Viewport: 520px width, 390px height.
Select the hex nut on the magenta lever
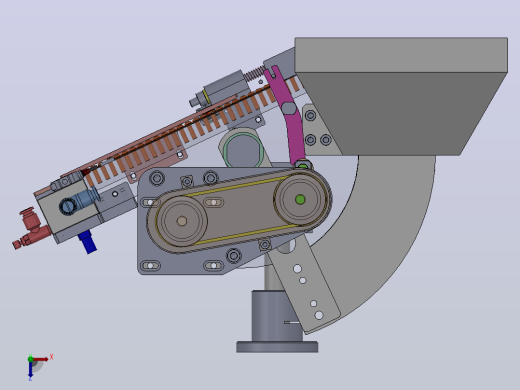(289, 109)
